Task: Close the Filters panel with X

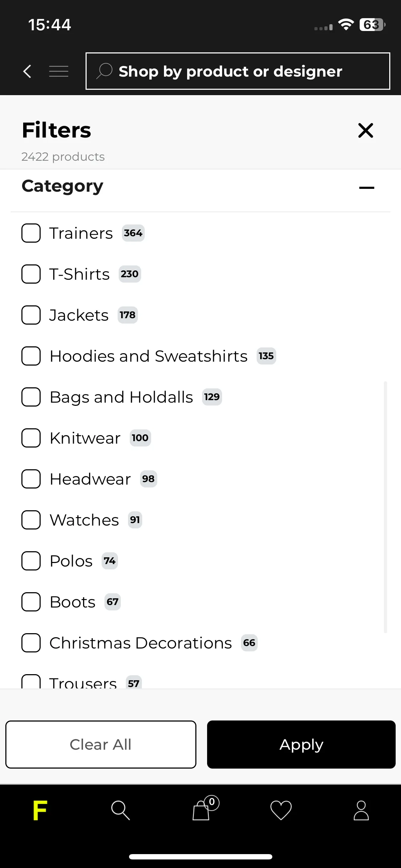Action: pos(366,130)
